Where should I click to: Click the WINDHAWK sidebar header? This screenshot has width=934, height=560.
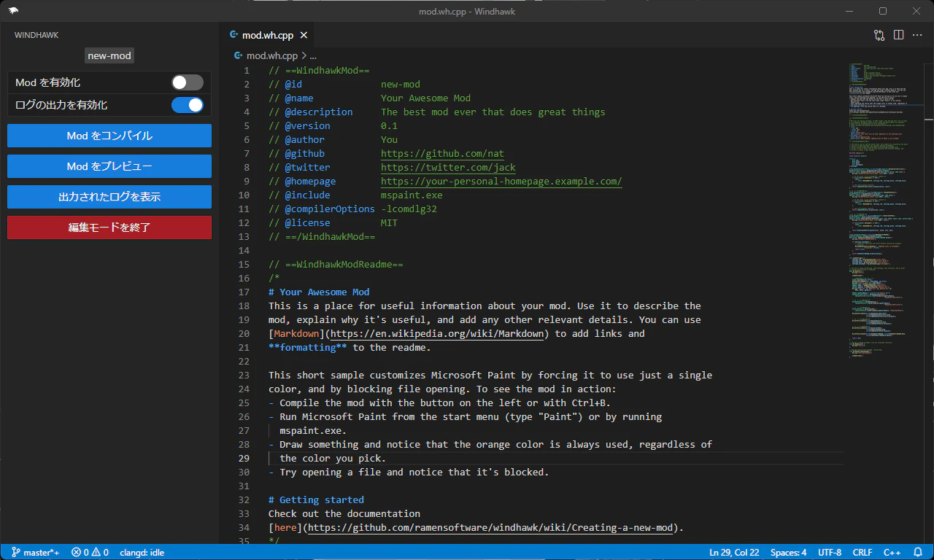(36, 35)
